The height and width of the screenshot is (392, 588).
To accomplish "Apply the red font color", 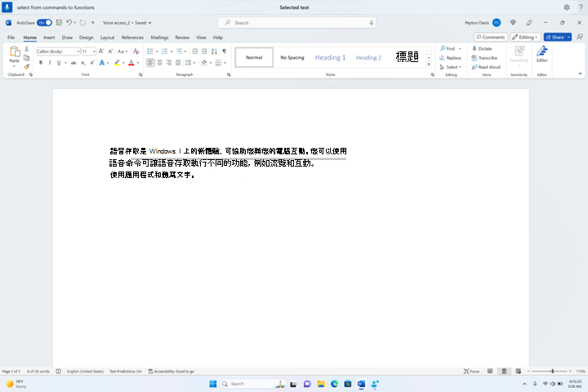I will (x=131, y=63).
